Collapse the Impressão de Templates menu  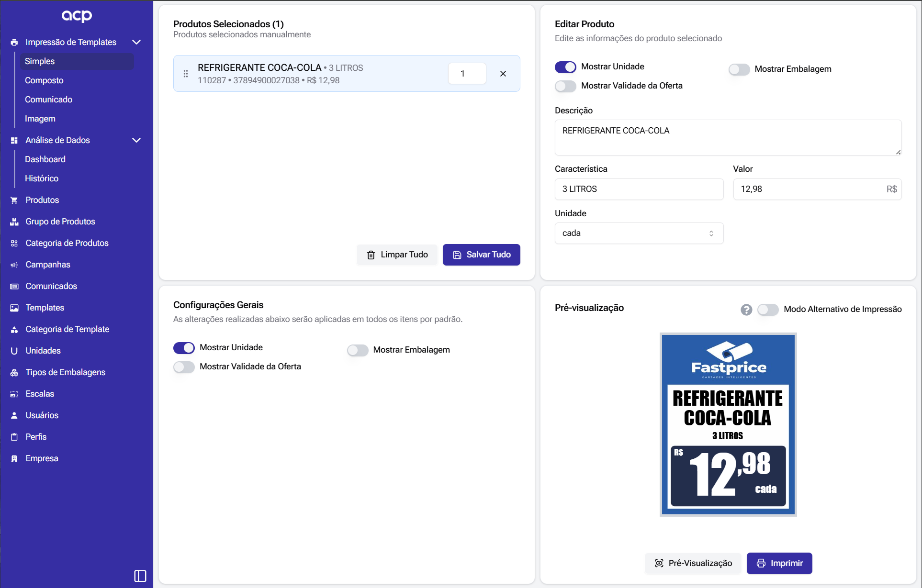(136, 42)
